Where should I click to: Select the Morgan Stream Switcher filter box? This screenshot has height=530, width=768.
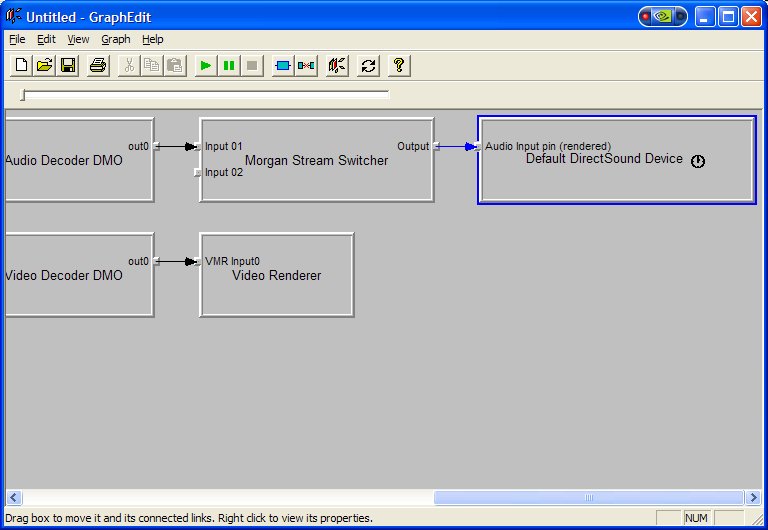click(x=316, y=160)
